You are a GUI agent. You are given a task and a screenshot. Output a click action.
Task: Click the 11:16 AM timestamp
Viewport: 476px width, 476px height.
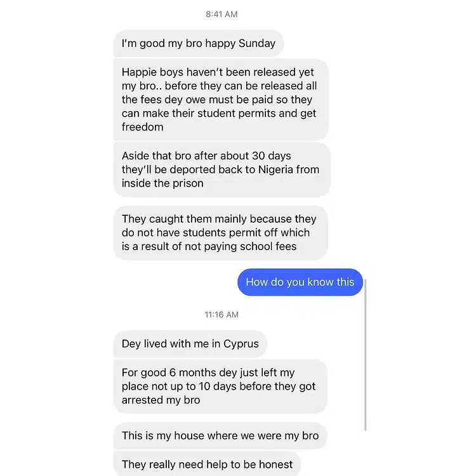click(x=221, y=314)
